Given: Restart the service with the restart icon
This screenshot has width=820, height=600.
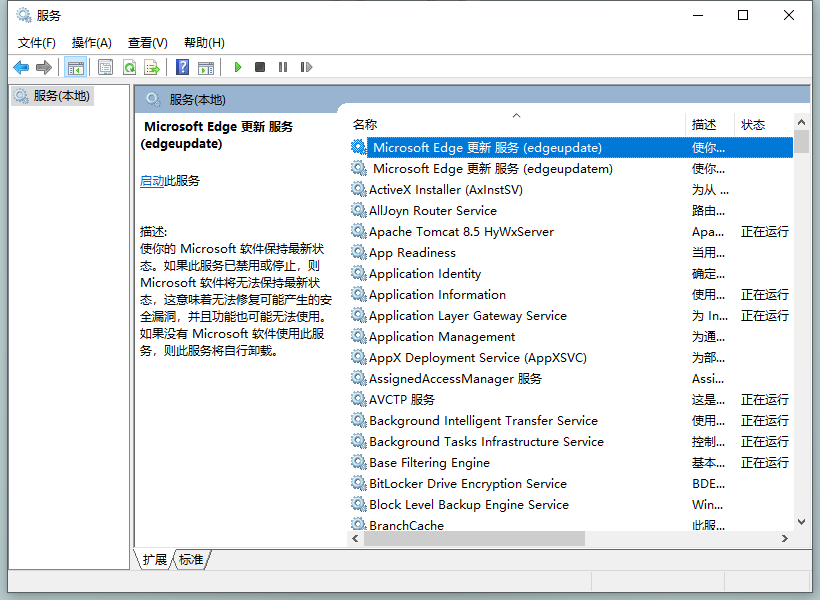Looking at the screenshot, I should [306, 67].
